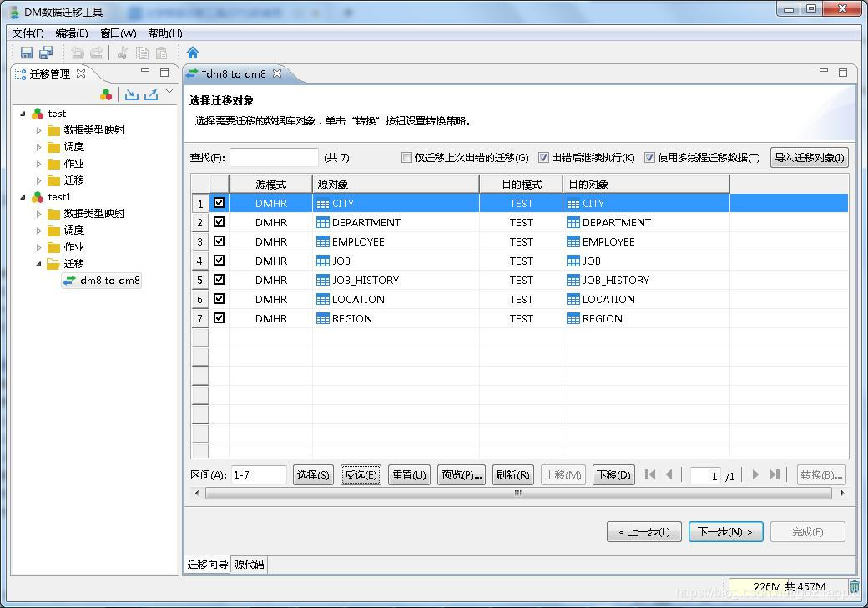Click the 区间 range input field
868x608 pixels.
pyautogui.click(x=259, y=474)
